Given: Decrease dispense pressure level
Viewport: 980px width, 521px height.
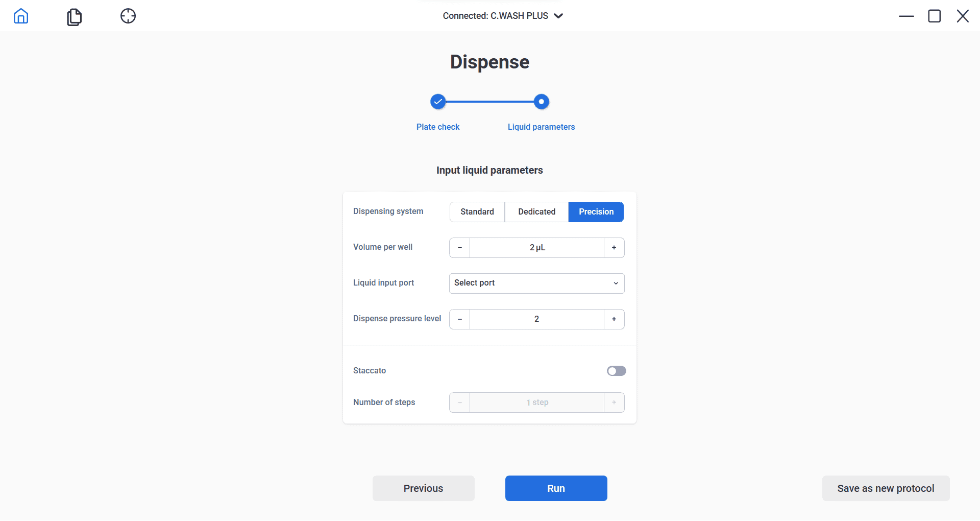Looking at the screenshot, I should pyautogui.click(x=460, y=319).
